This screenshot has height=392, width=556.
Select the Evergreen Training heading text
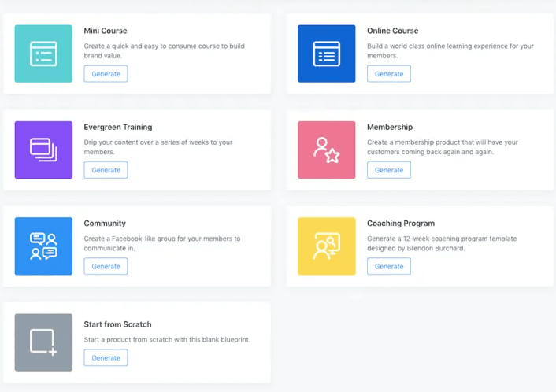tap(117, 128)
